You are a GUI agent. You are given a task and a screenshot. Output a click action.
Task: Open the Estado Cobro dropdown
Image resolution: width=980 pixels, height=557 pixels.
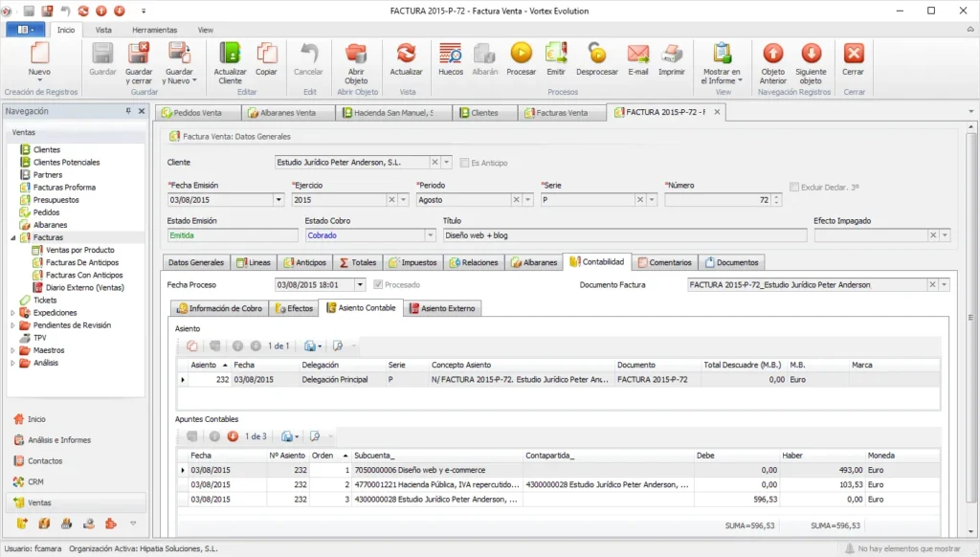coord(430,235)
